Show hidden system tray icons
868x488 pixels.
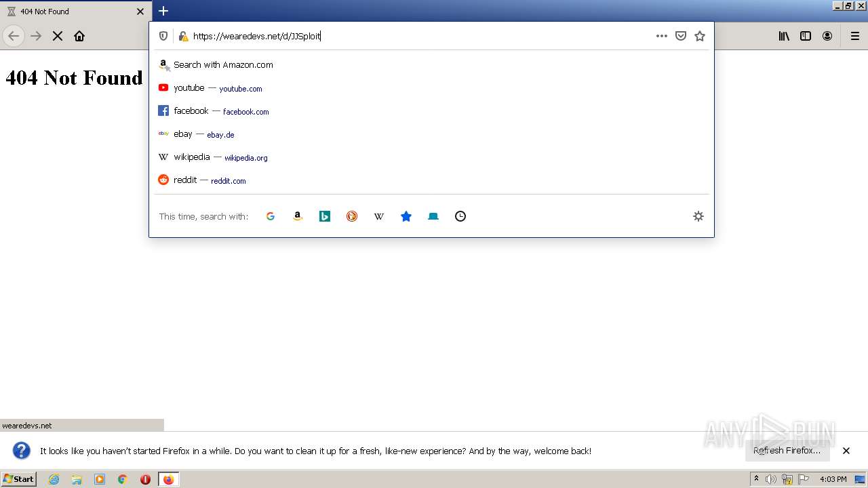[x=756, y=479]
